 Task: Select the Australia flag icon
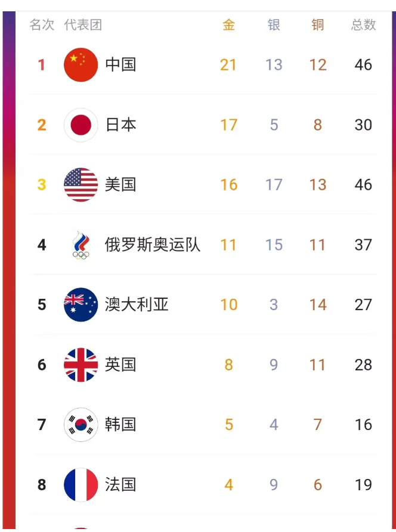tap(81, 305)
